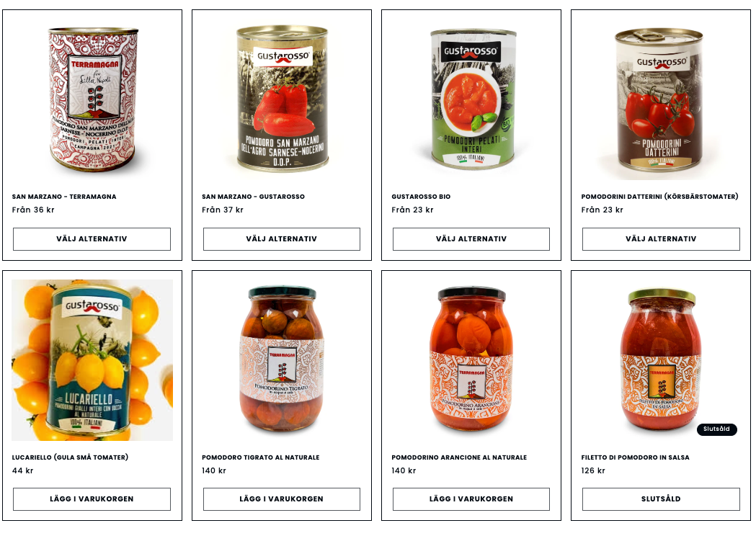
Task: Add Lucariello to the cart
Action: tap(92, 499)
